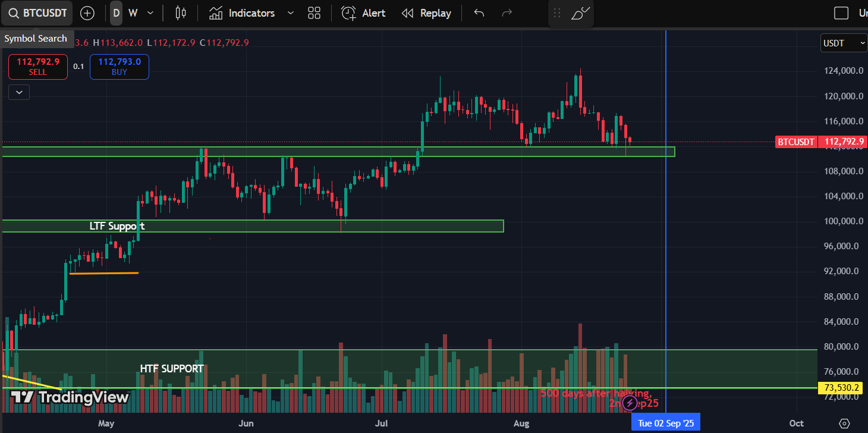Select the HTF SUPPORT text label
The image size is (868, 433).
click(x=172, y=369)
